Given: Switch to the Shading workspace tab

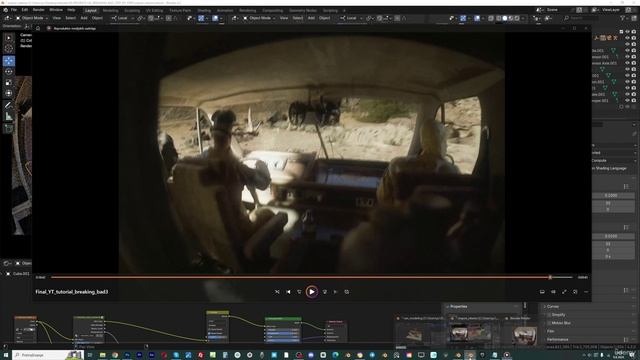Looking at the screenshot, I should 204,10.
